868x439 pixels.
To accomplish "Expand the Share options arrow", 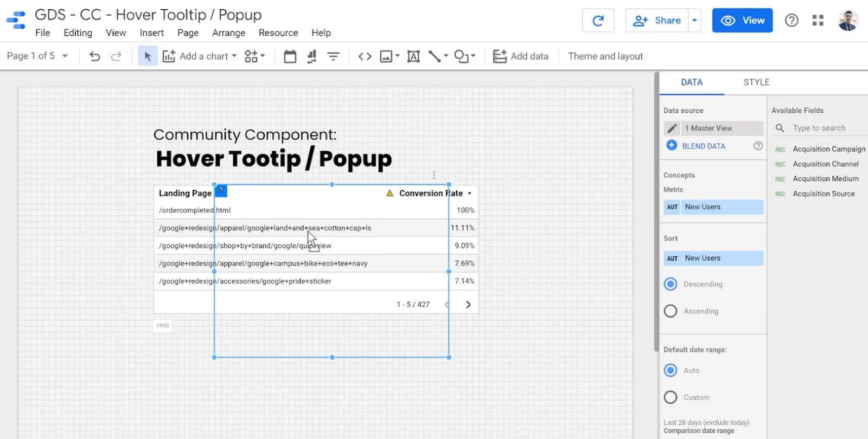I will tap(694, 21).
